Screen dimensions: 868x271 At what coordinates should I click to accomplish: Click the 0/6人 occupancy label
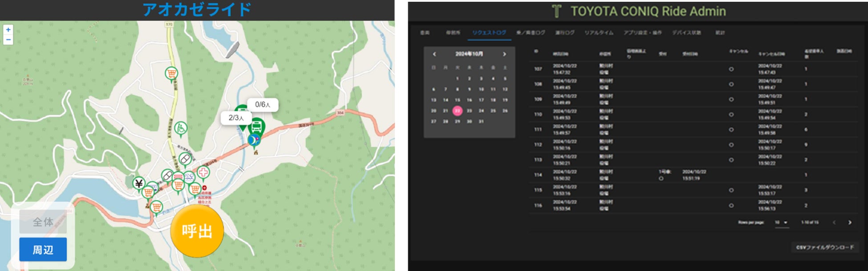click(263, 105)
